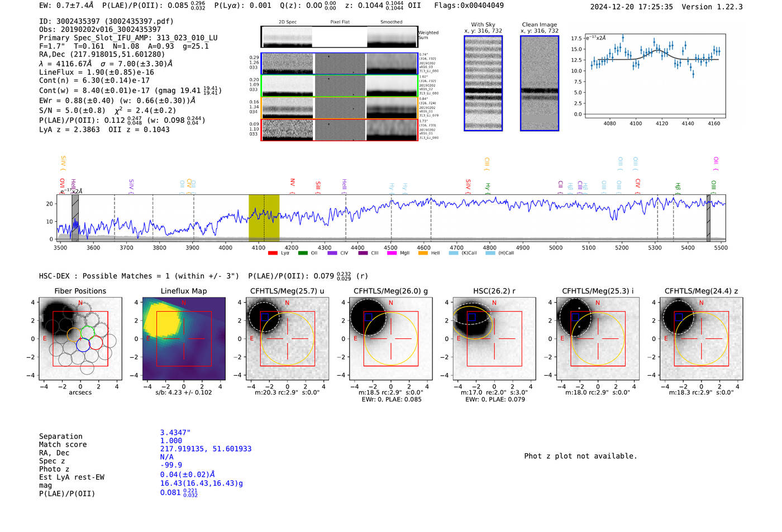Click the green OII legend swatch
This screenshot has height=532, width=782.
click(x=303, y=253)
